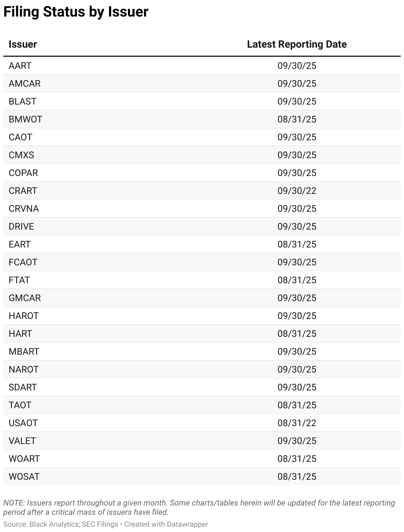Click HART's latest reporting date
404x532 pixels.
pos(297,333)
